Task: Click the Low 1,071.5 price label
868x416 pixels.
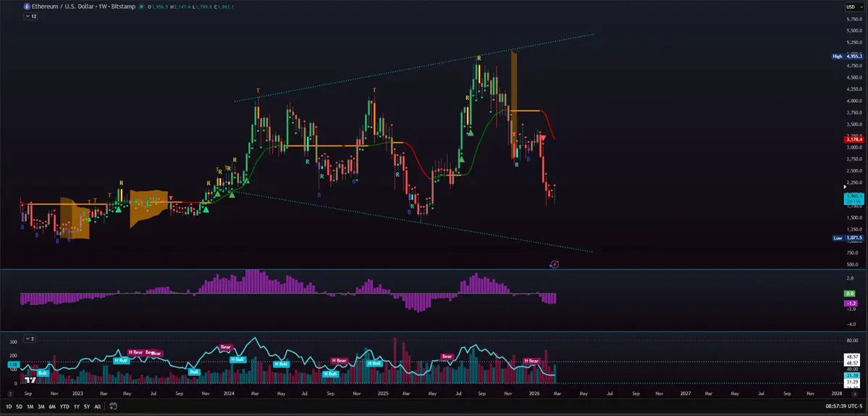Action: click(848, 238)
